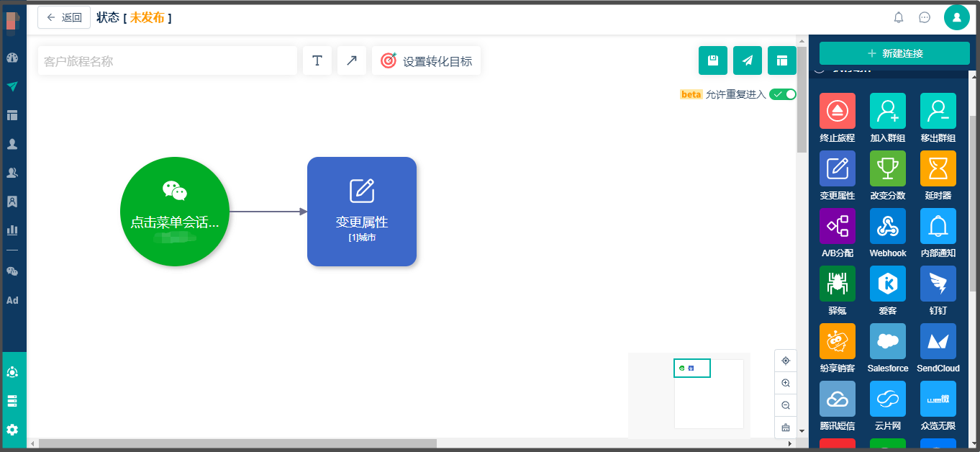The width and height of the screenshot is (980, 452).
Task: Select the Webhook action icon
Action: coord(888,226)
